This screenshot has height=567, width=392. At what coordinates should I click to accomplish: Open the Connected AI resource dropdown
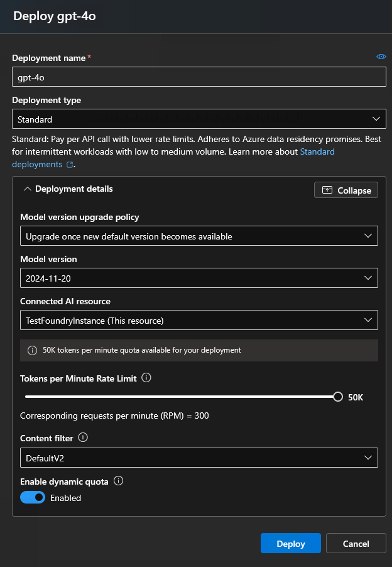tap(199, 320)
